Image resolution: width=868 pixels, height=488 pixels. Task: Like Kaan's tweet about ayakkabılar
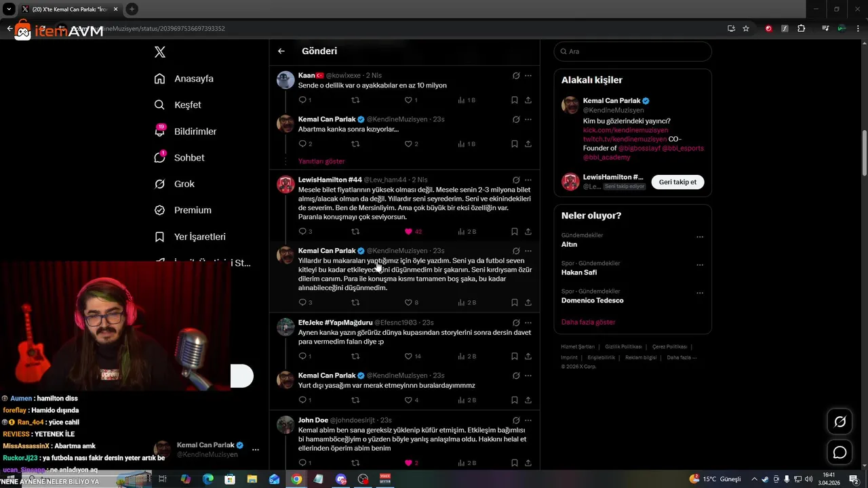[x=408, y=100]
